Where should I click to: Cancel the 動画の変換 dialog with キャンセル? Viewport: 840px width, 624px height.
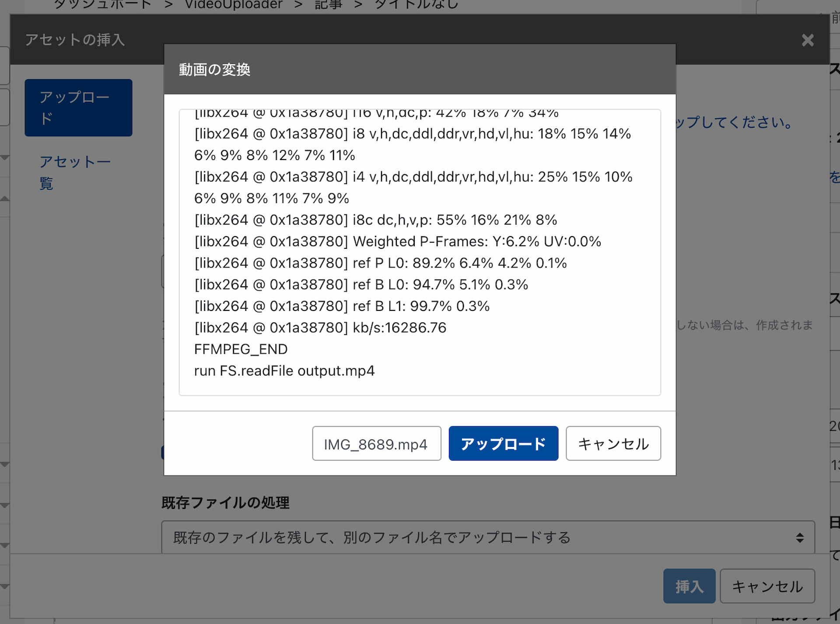click(x=613, y=444)
